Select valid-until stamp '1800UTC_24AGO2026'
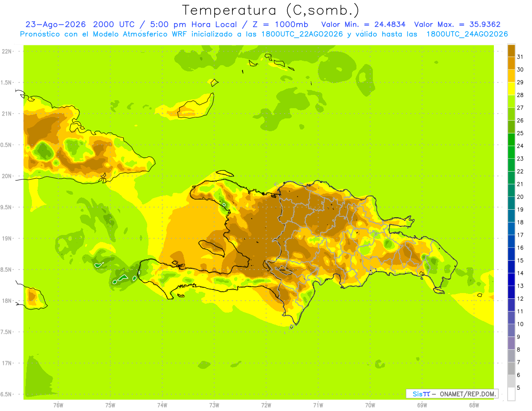The image size is (532, 411). point(467,34)
